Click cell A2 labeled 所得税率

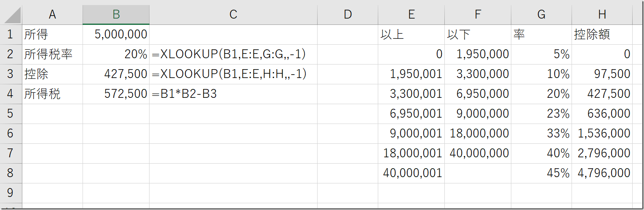point(52,54)
